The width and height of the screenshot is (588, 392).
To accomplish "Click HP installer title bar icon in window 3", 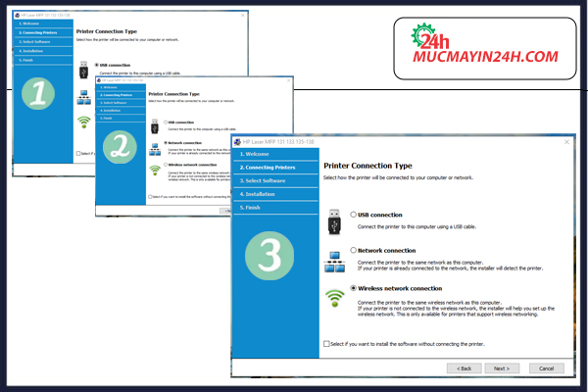I will coord(237,142).
